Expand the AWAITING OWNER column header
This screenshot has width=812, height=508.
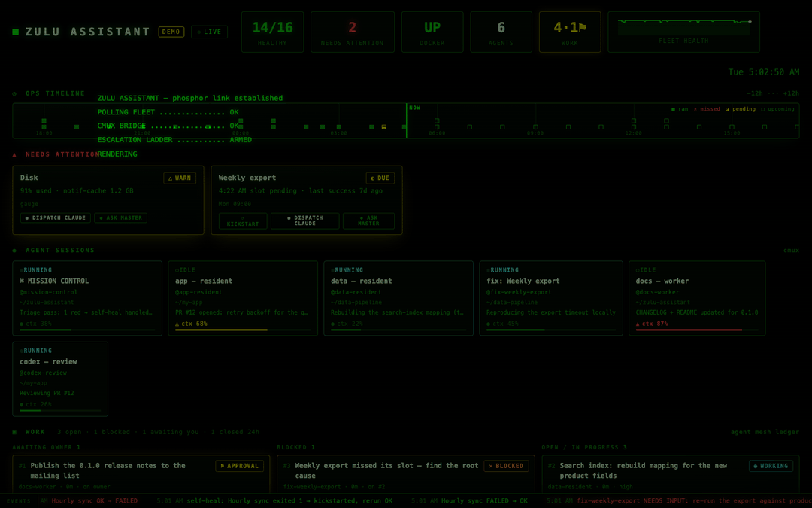[x=47, y=447]
